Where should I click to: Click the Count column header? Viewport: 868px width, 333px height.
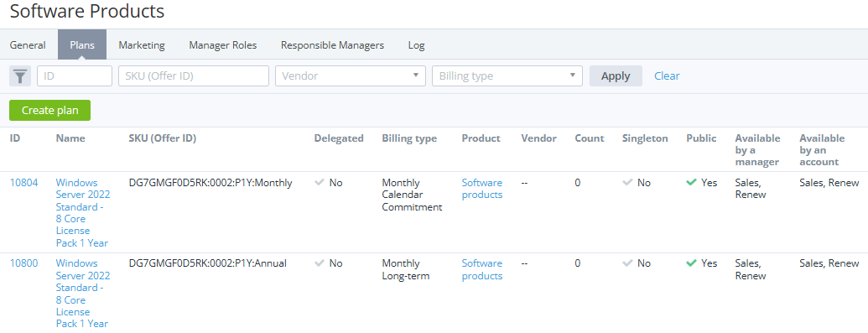(590, 138)
